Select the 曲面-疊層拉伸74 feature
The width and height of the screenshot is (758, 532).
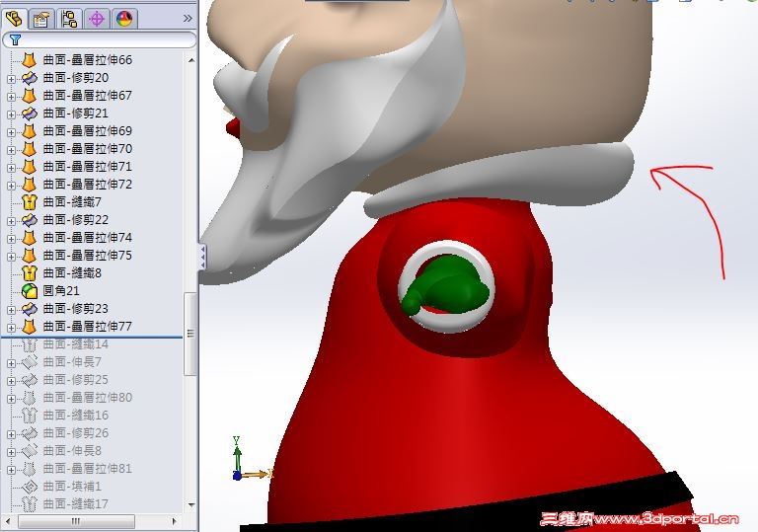(x=88, y=238)
